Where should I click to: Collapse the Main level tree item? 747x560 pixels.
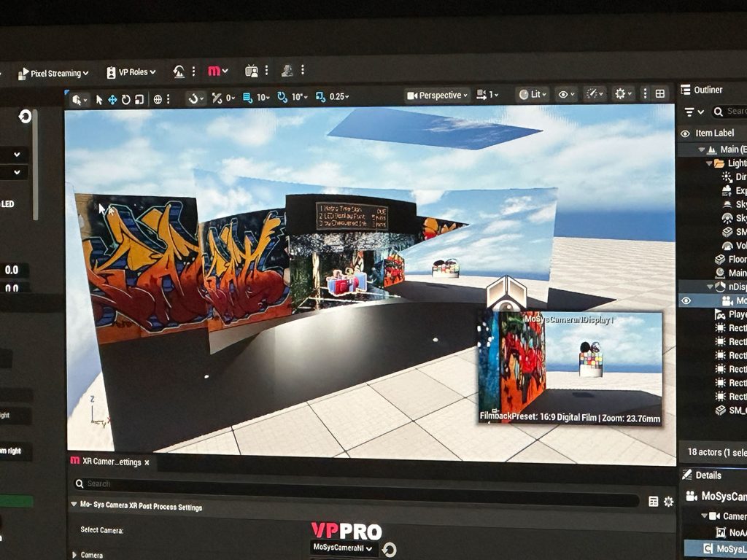coord(702,149)
